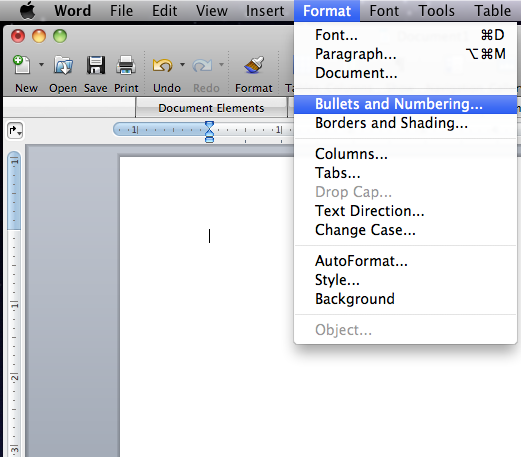Viewport: 521px width, 457px height.
Task: Click the tab stop selector button
Action: (15, 130)
